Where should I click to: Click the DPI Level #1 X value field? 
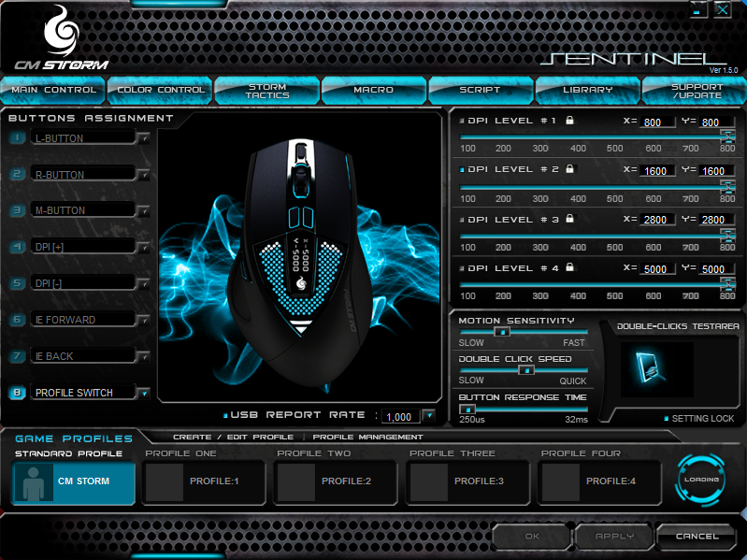[x=657, y=122]
